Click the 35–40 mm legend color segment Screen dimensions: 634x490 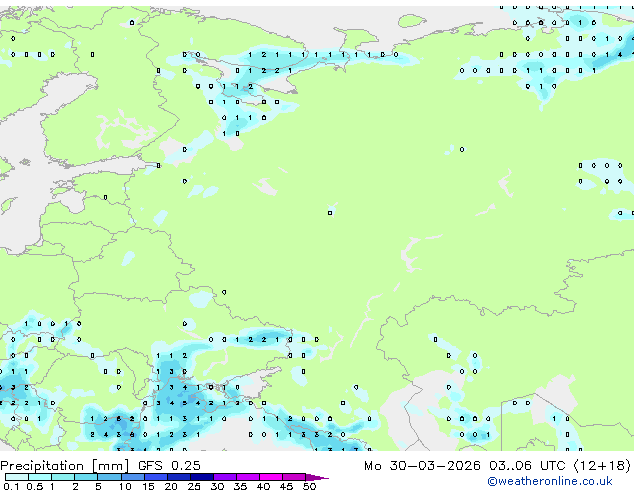[247, 477]
